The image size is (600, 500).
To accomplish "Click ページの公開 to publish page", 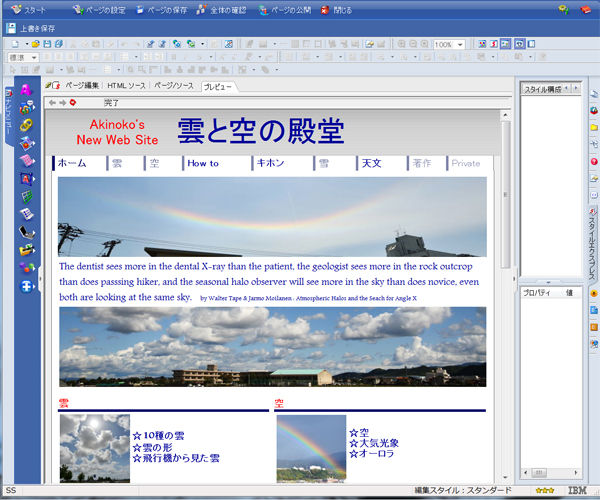I will click(x=285, y=10).
